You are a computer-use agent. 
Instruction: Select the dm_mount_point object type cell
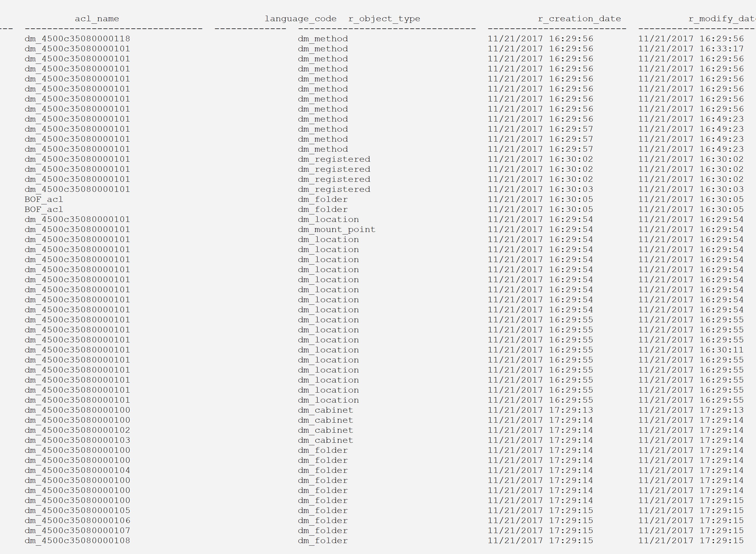[337, 230]
